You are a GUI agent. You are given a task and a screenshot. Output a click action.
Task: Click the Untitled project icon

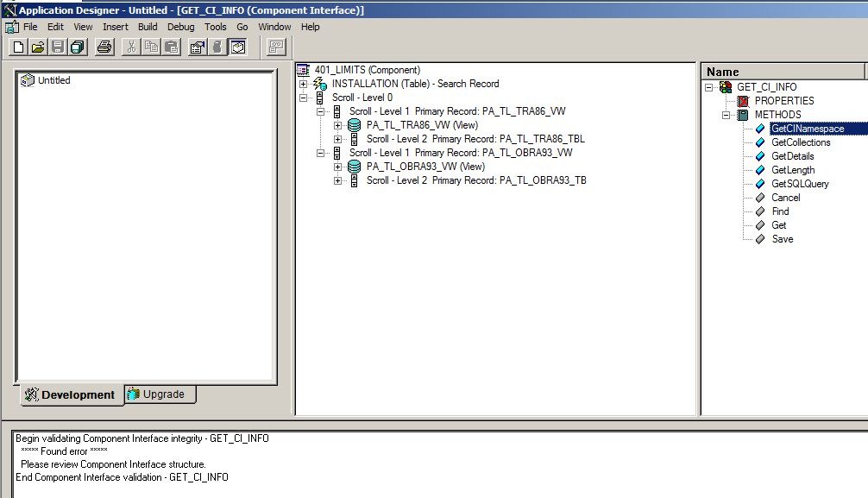[27, 80]
